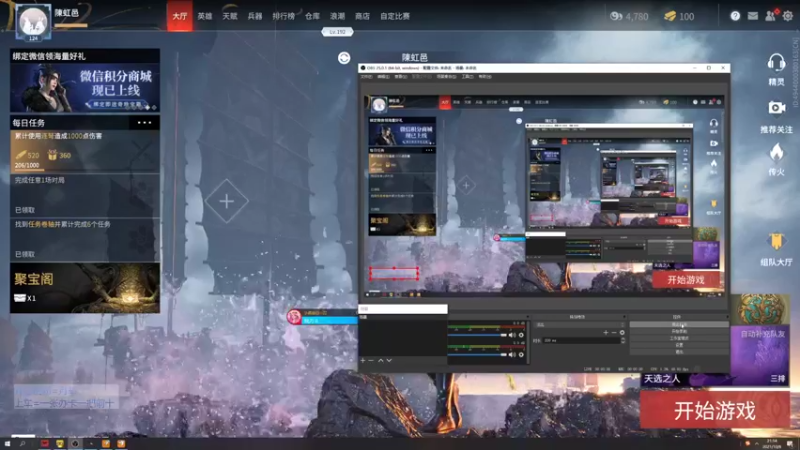This screenshot has width=800, height=450.
Task: Open the OBS 帮助 menu
Action: 485,77
